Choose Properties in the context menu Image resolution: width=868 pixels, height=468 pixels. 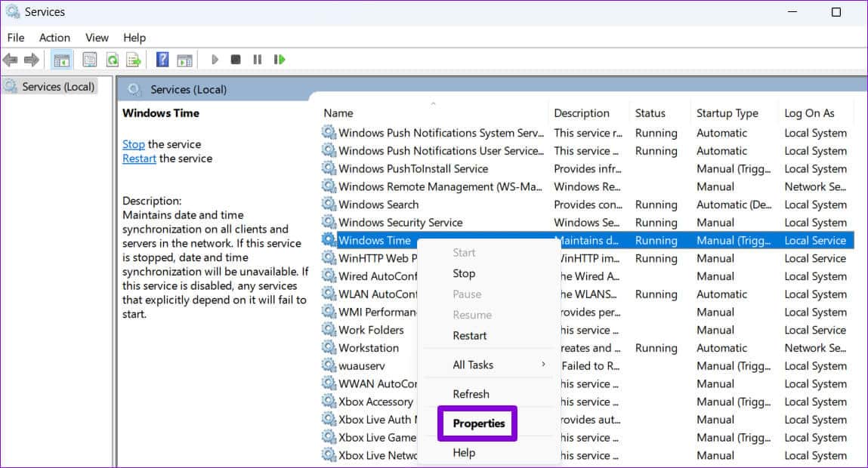click(x=479, y=423)
